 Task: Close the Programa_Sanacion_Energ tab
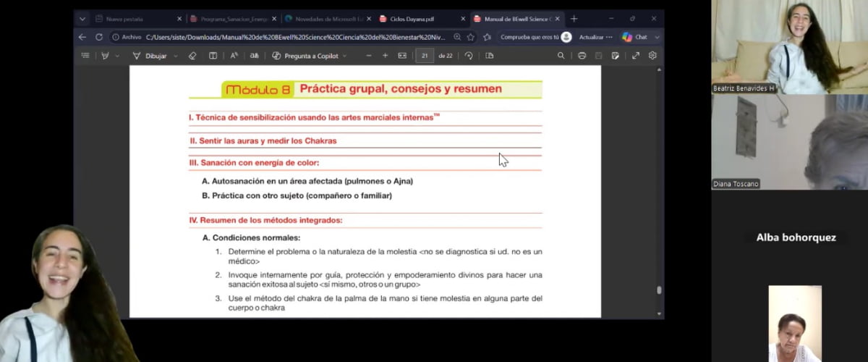[274, 19]
